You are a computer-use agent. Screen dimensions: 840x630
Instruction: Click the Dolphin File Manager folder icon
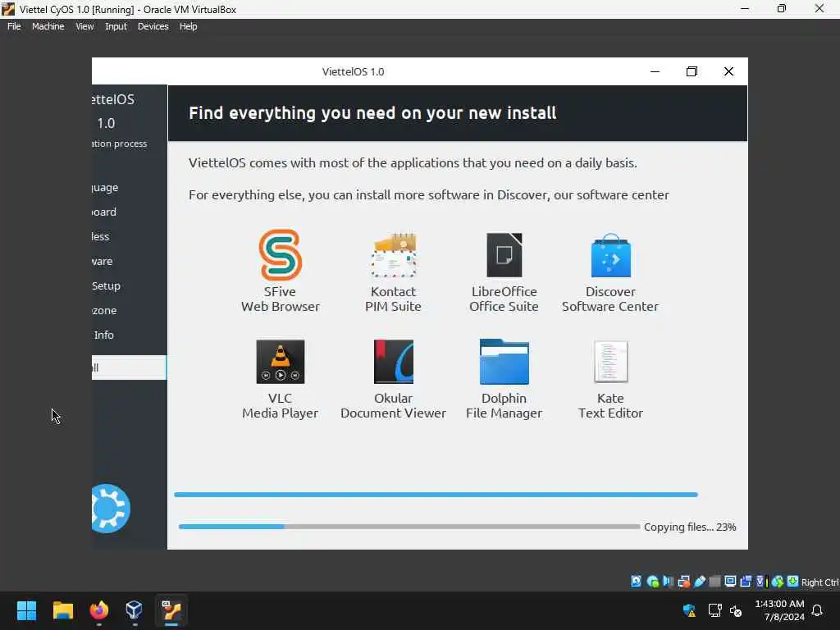504,362
